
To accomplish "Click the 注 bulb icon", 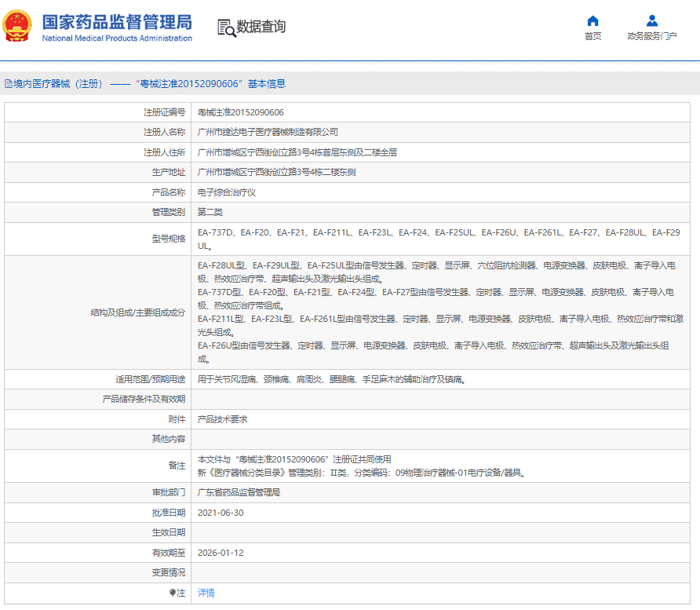I will (x=173, y=593).
